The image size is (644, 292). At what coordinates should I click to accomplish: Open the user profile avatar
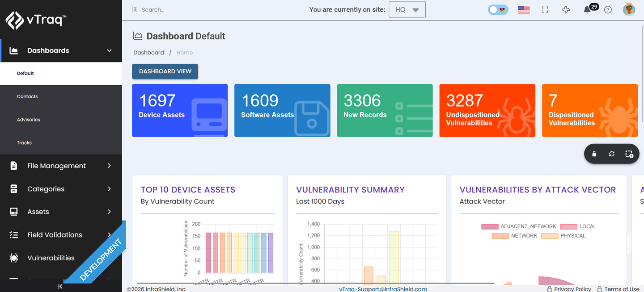coord(629,9)
